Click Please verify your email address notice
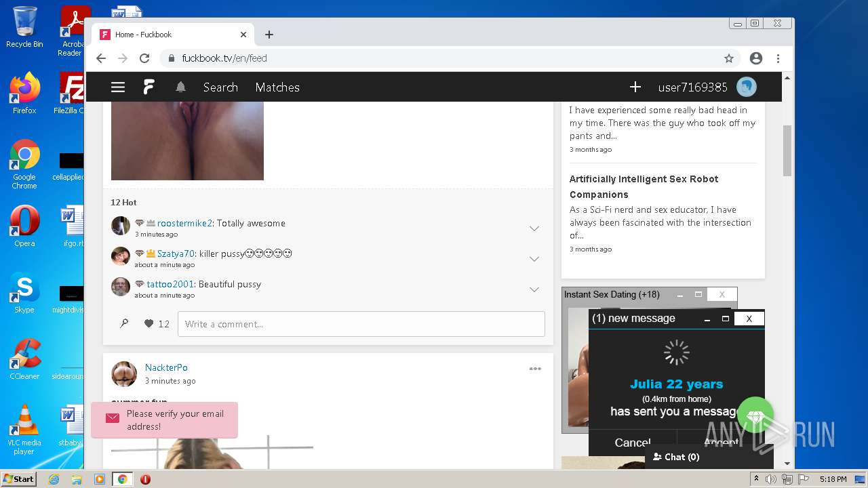Viewport: 868px width, 488px height. tap(164, 420)
